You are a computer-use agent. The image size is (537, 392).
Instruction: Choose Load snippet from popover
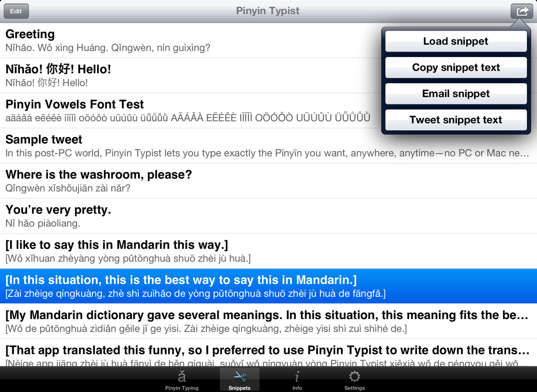click(x=456, y=41)
